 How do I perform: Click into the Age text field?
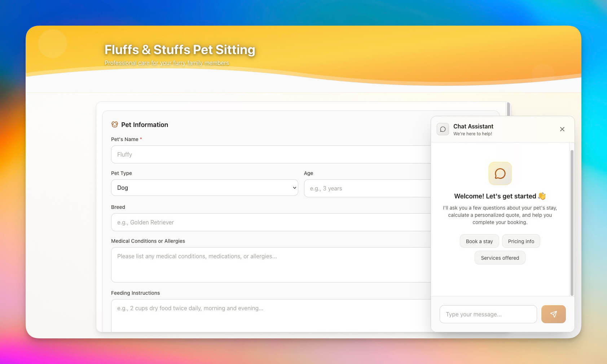[367, 188]
